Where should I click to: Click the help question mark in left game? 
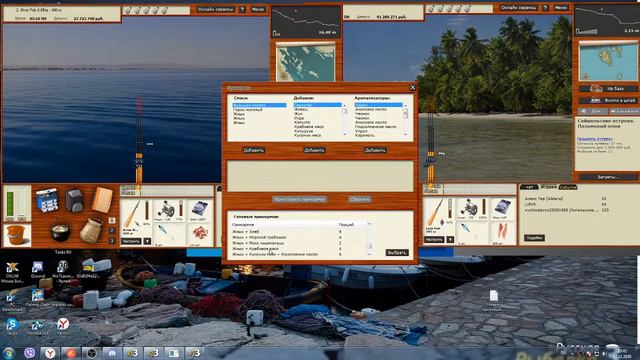coord(242,9)
